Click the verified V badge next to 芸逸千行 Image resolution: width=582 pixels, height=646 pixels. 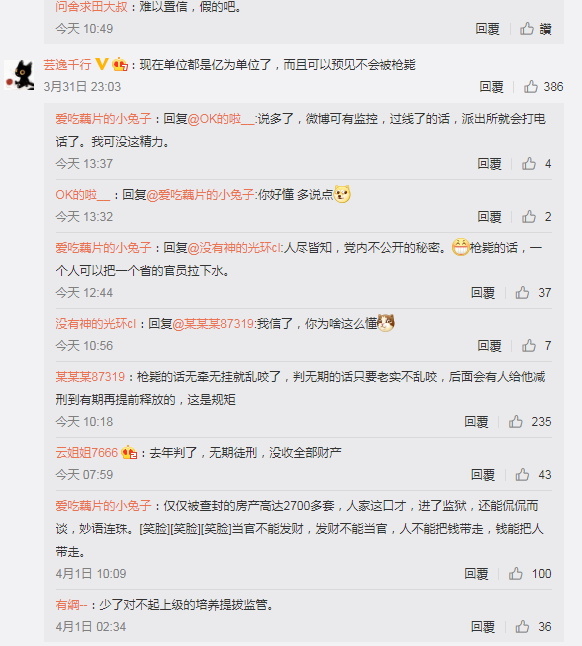pyautogui.click(x=102, y=64)
